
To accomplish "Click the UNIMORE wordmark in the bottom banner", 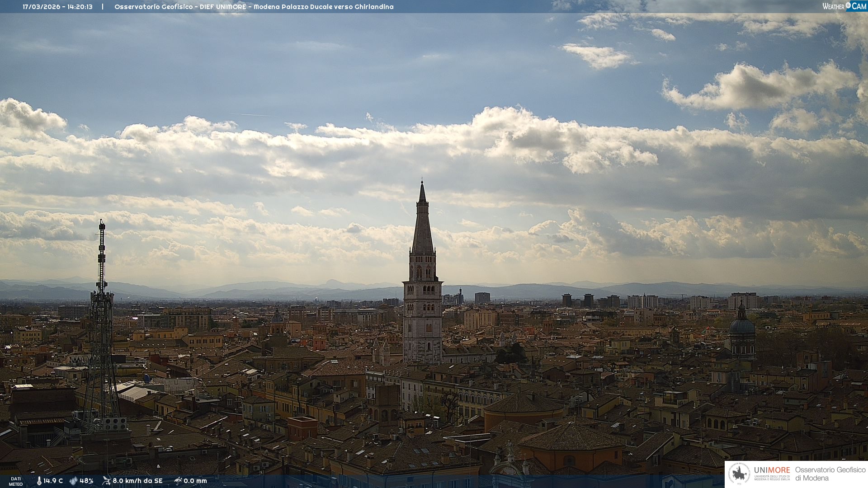I will [772, 470].
